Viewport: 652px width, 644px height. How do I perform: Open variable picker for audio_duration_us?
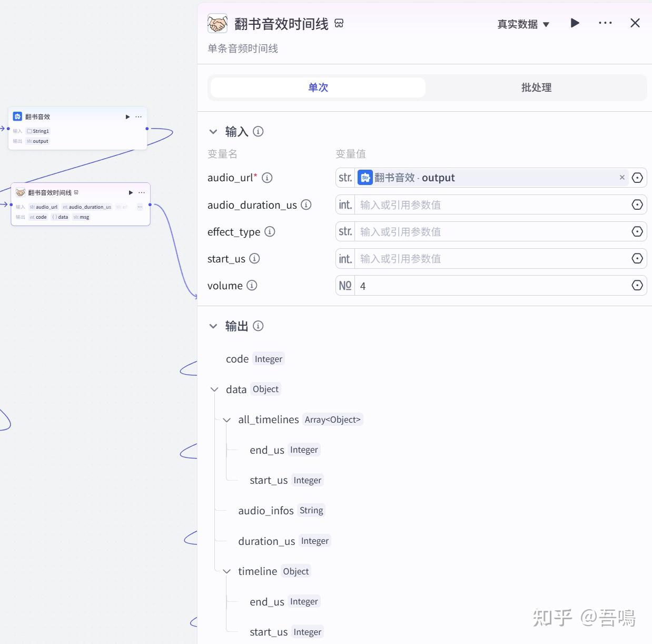pyautogui.click(x=637, y=204)
